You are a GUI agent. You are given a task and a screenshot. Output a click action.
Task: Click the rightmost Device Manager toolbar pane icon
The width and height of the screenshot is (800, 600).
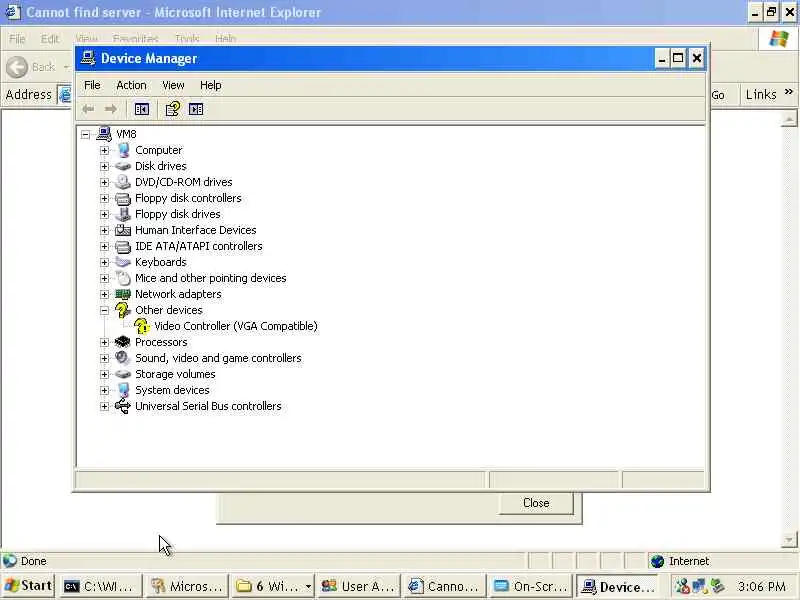196,109
